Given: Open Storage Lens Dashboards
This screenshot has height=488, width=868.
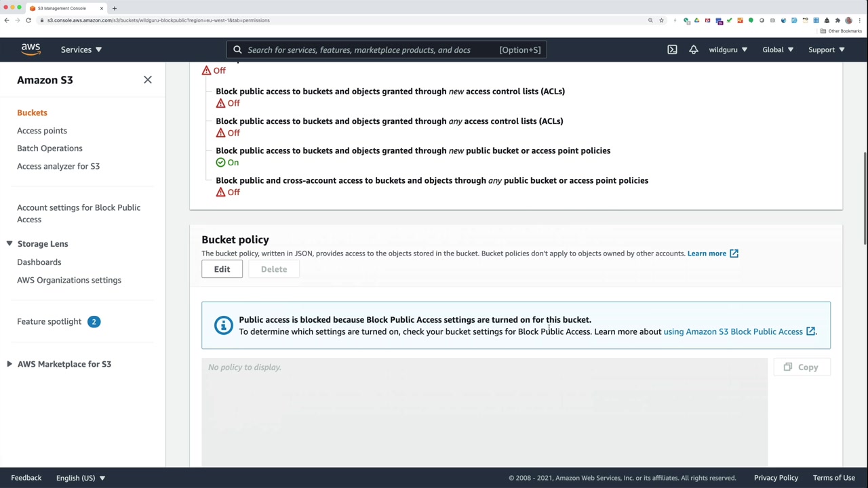Looking at the screenshot, I should pos(39,262).
